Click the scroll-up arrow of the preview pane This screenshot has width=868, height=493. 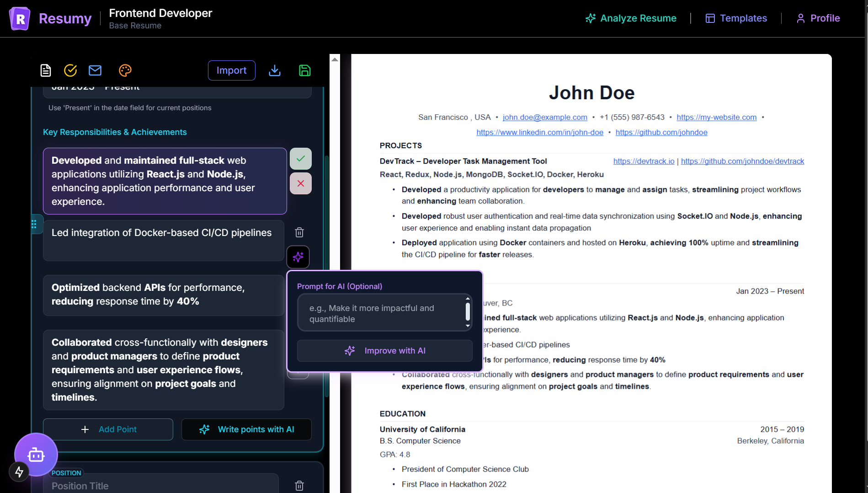pyautogui.click(x=335, y=59)
